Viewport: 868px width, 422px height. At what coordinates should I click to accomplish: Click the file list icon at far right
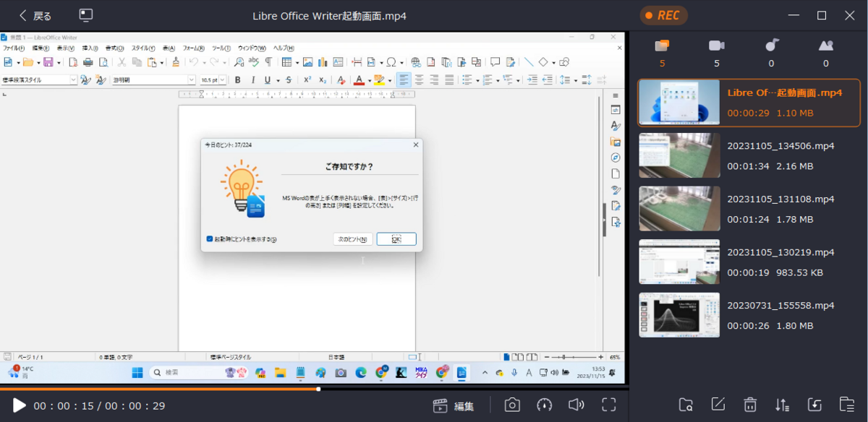tap(846, 405)
